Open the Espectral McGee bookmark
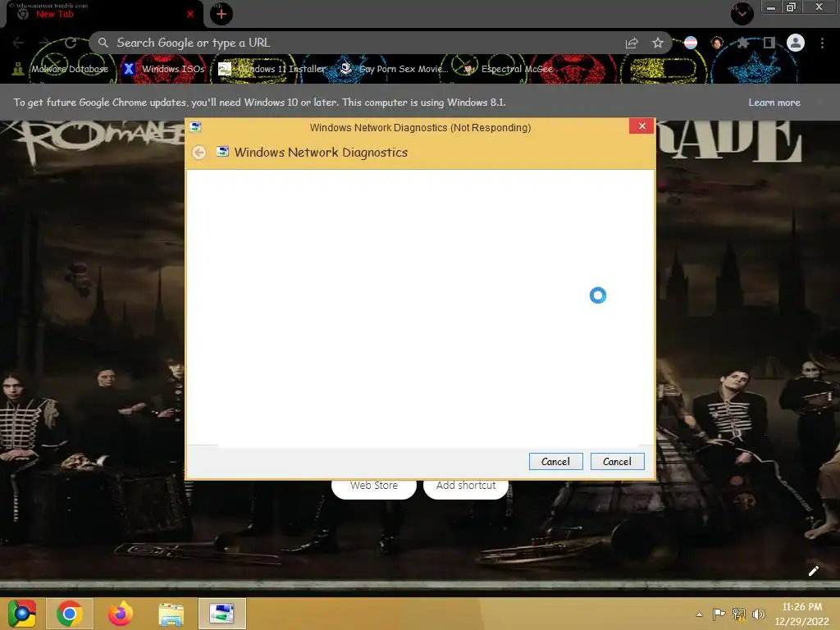Image resolution: width=840 pixels, height=630 pixels. [507, 69]
